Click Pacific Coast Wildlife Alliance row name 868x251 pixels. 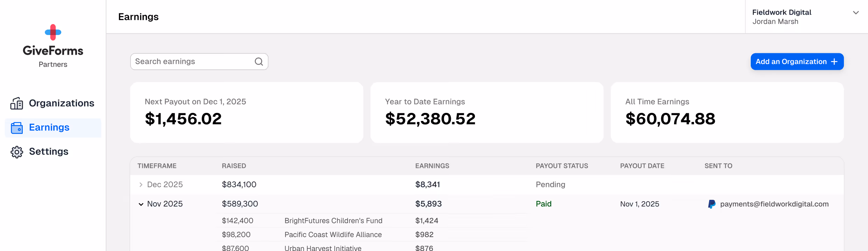point(333,235)
